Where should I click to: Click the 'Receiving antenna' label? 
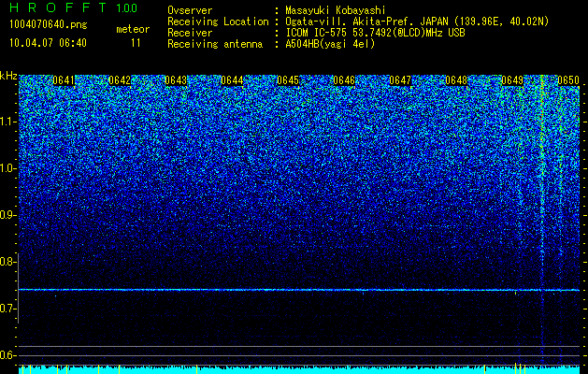215,44
